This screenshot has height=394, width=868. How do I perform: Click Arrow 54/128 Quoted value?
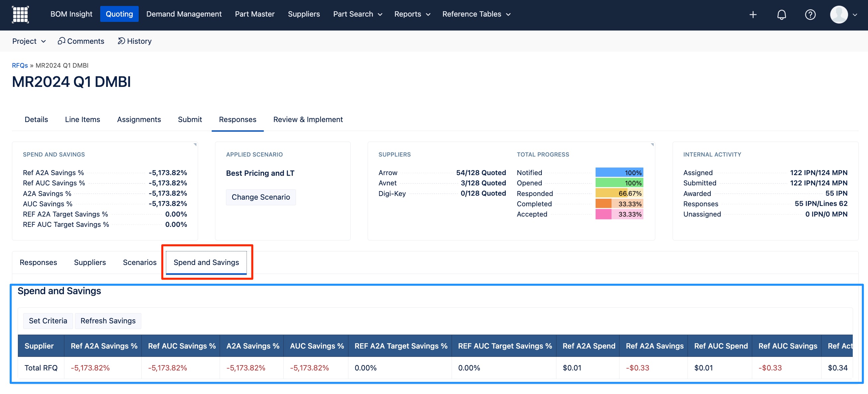[x=481, y=172]
